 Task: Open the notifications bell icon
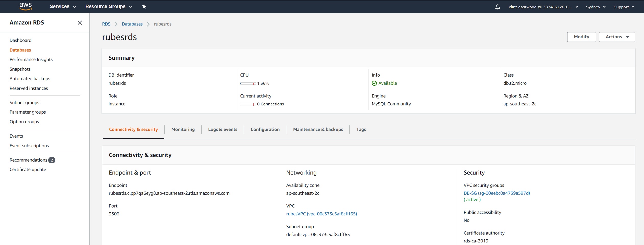point(498,7)
